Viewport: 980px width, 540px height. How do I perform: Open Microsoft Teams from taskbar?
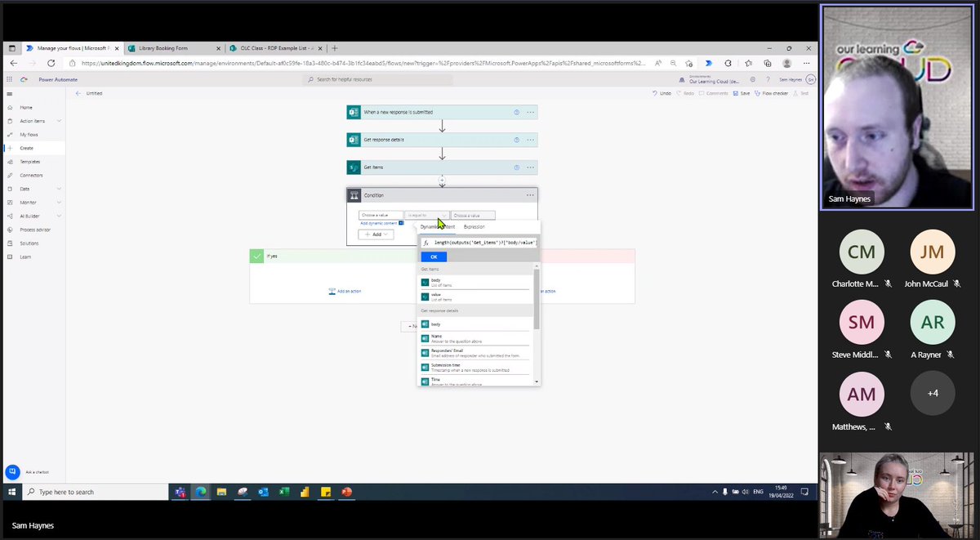point(180,492)
